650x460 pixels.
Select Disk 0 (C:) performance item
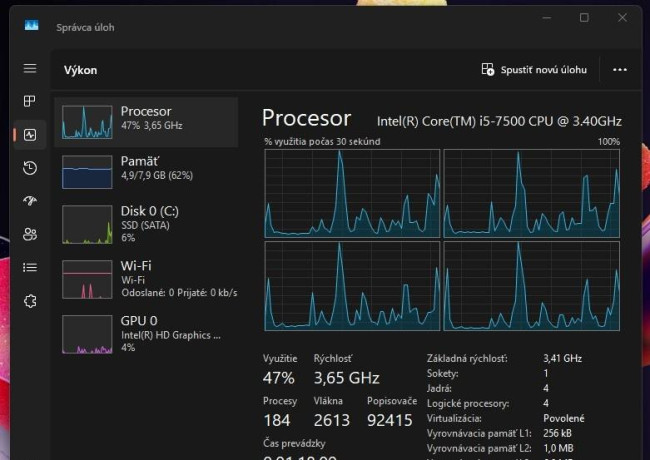pyautogui.click(x=146, y=224)
